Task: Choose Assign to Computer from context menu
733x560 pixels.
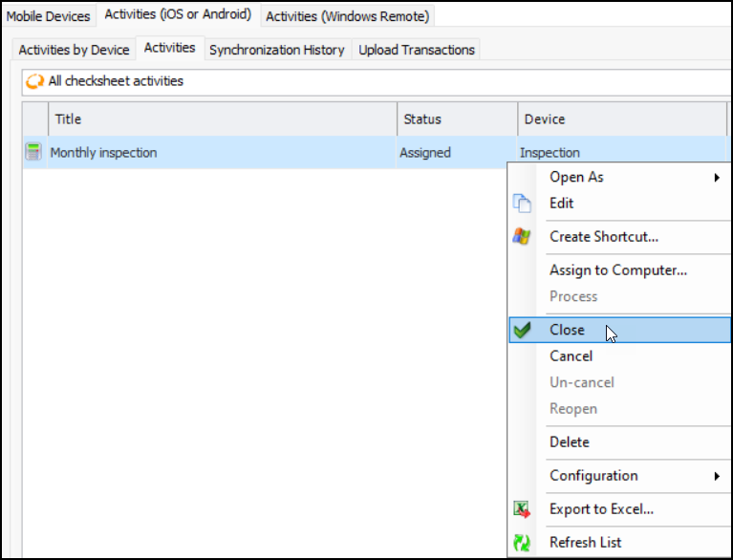Action: pos(618,270)
